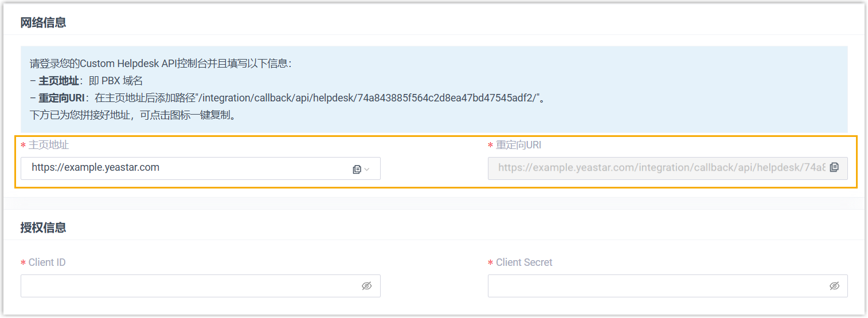Click the 一键复制 hint line in the info box

[x=132, y=115]
